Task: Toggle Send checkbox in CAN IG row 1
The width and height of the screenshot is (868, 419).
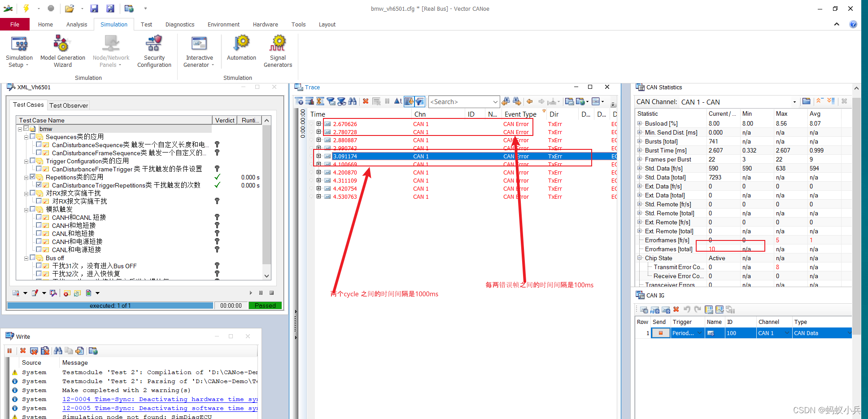Action: pos(660,333)
